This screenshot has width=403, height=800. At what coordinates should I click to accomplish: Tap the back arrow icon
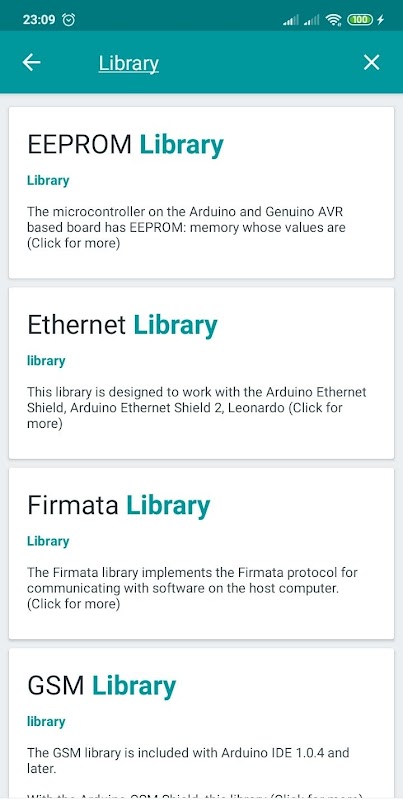[x=31, y=62]
